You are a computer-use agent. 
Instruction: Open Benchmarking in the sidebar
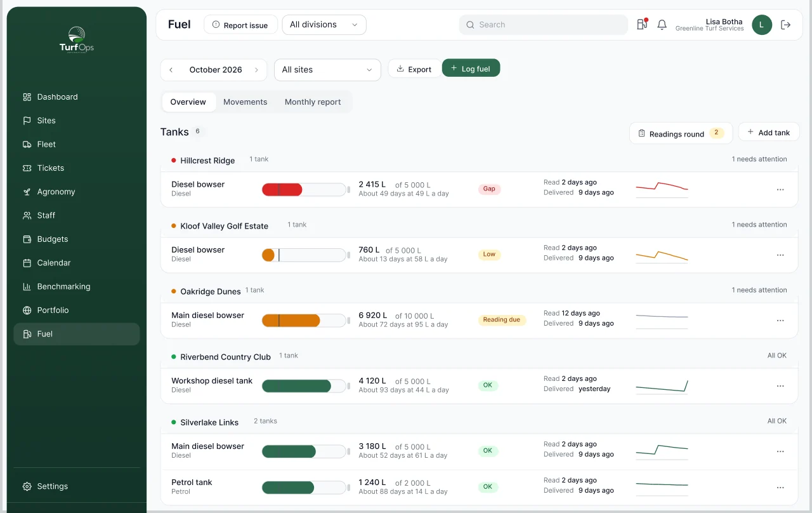(77, 286)
